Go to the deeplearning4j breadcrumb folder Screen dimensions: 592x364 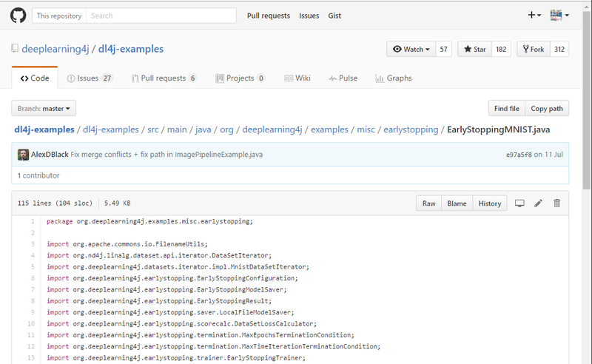point(272,129)
